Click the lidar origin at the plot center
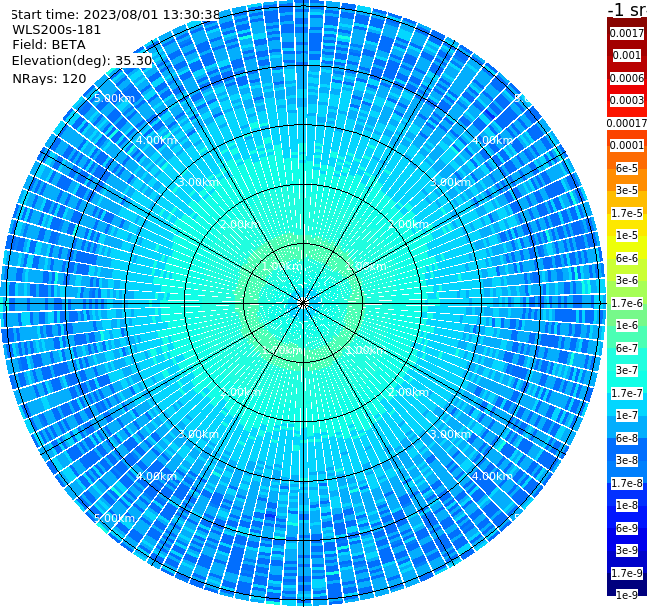 303,303
